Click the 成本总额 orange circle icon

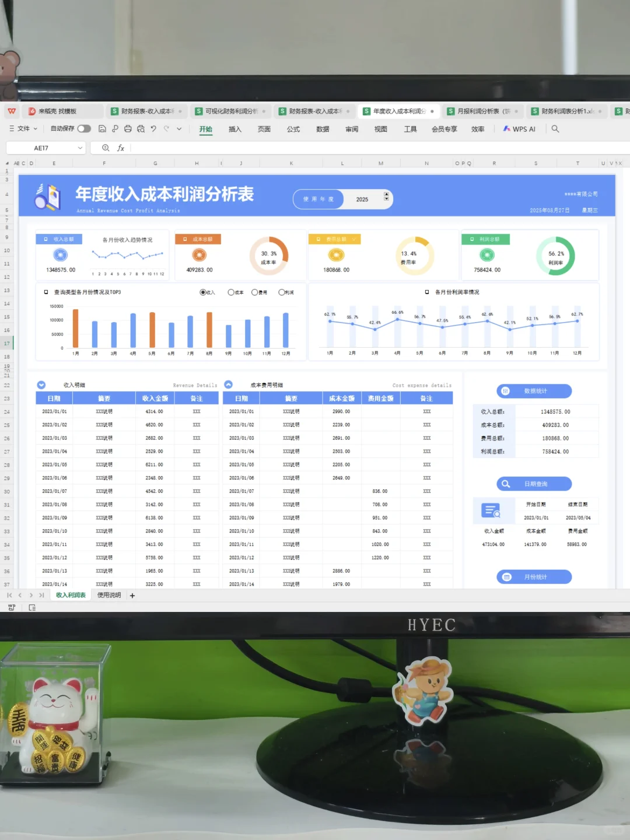pyautogui.click(x=199, y=255)
